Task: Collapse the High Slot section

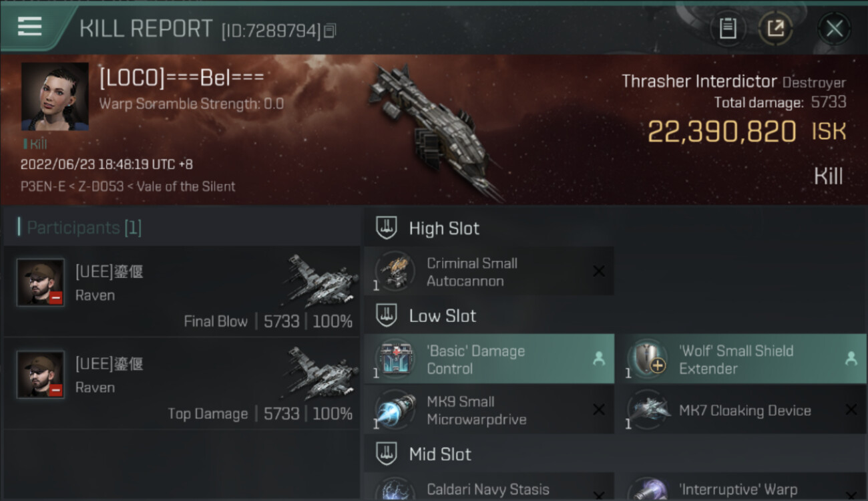Action: 387,228
